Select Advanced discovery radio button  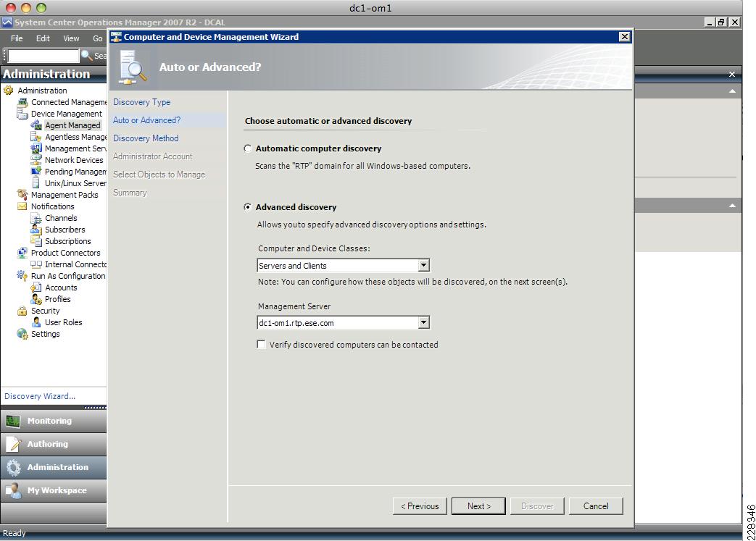tap(248, 207)
